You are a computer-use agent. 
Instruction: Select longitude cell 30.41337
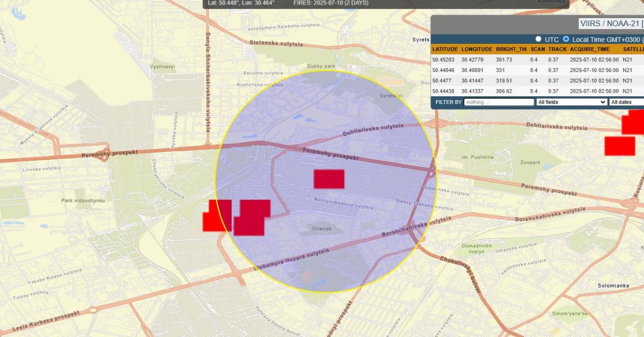[x=472, y=91]
